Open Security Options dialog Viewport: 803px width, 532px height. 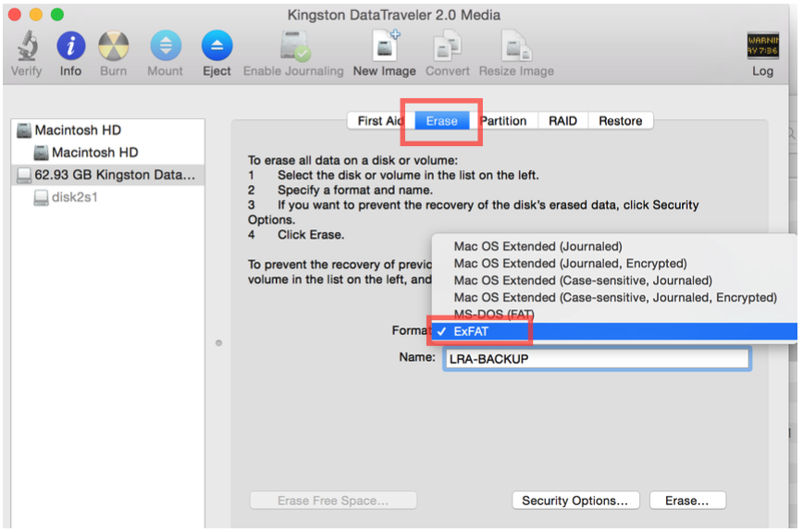(575, 501)
